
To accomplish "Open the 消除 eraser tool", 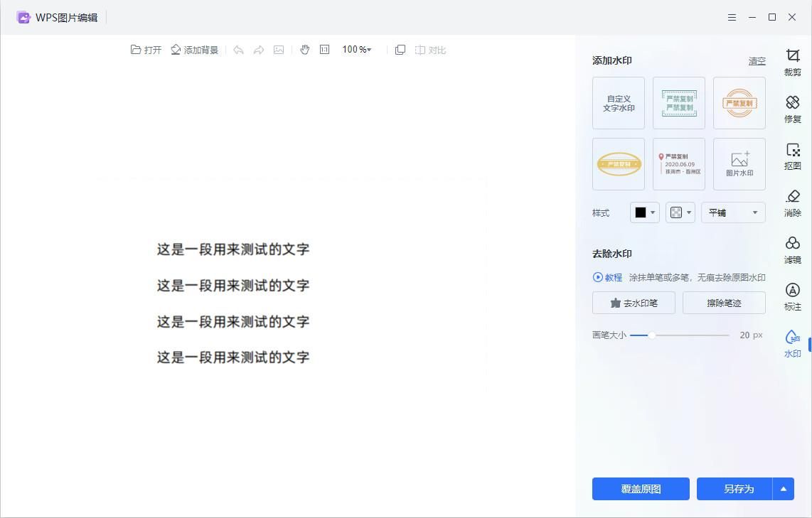I will click(792, 203).
